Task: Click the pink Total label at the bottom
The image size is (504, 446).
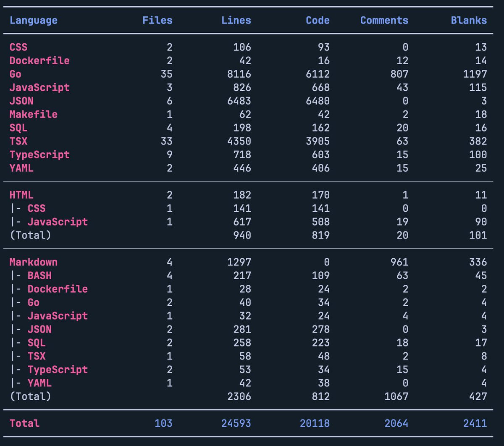Action: point(24,423)
